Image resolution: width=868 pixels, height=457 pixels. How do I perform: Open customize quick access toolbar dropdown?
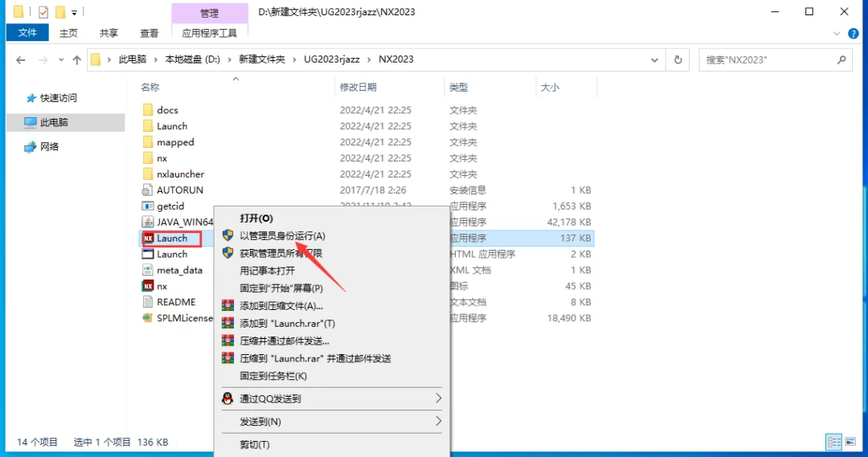pos(74,12)
